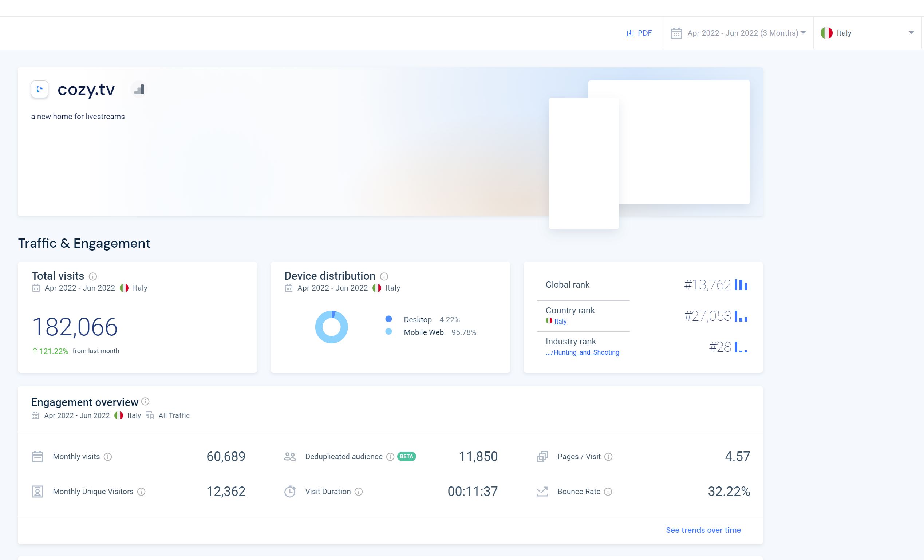Click the Monthly Unique Visitors person icon
924x560 pixels.
tap(37, 491)
